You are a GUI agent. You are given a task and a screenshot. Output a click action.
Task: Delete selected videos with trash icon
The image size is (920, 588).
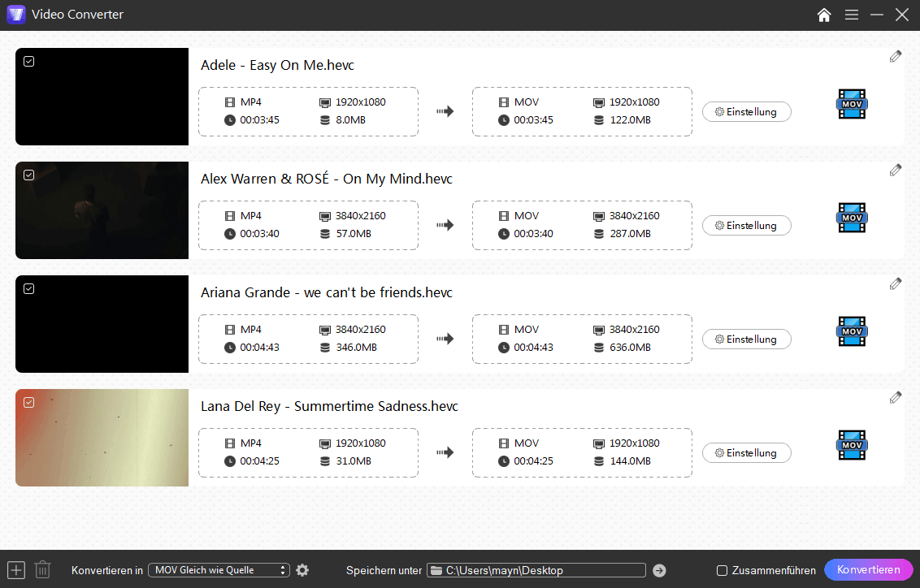pos(42,570)
